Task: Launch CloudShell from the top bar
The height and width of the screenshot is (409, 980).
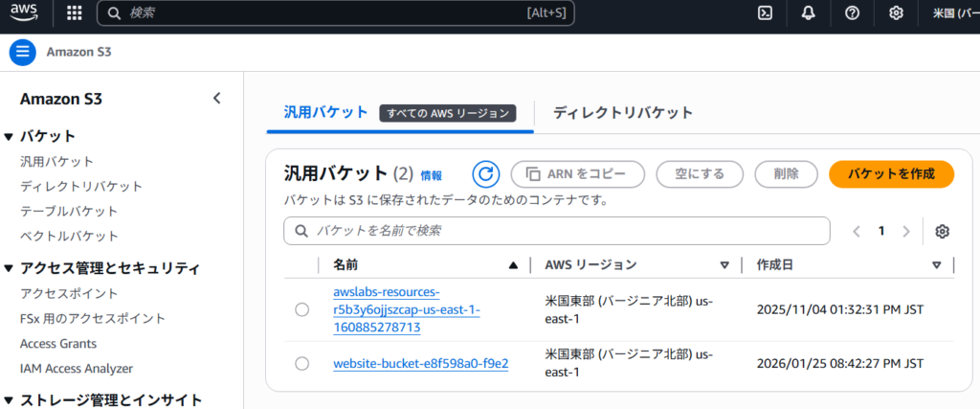Action: click(765, 13)
